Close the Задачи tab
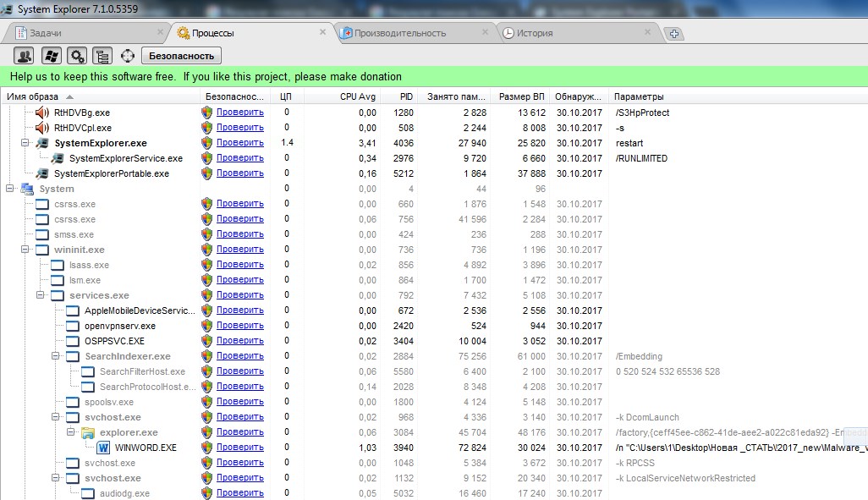 (161, 32)
